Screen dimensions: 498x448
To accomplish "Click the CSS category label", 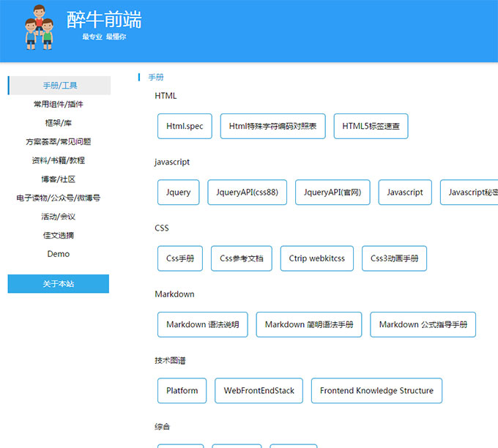I will tap(162, 228).
